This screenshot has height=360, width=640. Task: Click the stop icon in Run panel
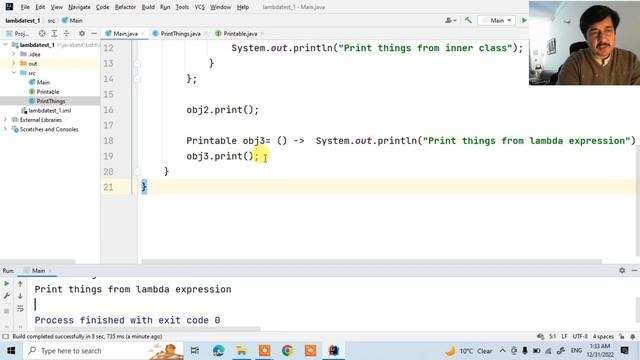tap(7, 311)
